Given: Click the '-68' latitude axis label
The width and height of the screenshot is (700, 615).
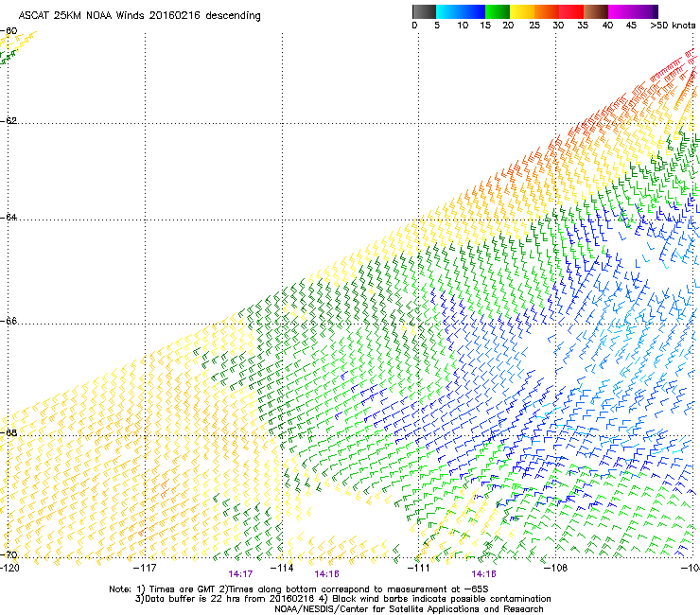Looking at the screenshot, I should point(9,432).
